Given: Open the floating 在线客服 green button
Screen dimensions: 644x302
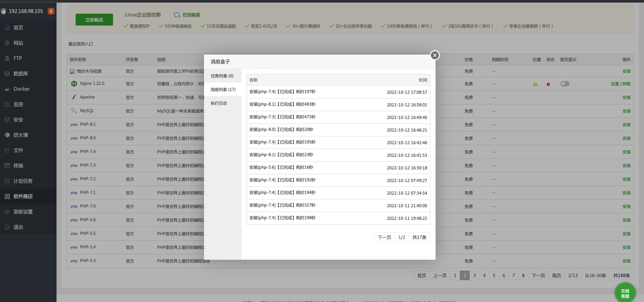Looking at the screenshot, I should coord(625,293).
